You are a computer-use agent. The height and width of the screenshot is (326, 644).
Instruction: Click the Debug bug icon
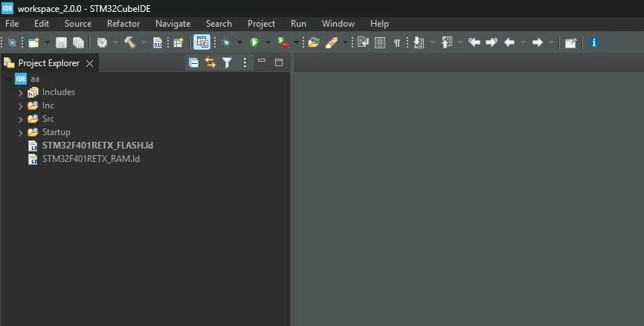point(226,42)
